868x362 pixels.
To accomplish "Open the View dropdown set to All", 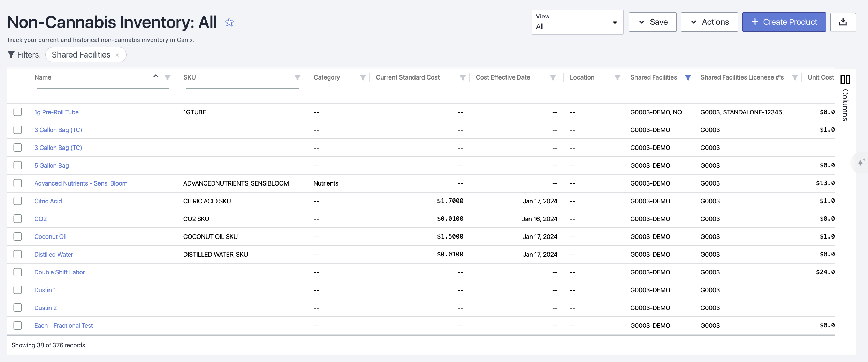I will point(577,22).
